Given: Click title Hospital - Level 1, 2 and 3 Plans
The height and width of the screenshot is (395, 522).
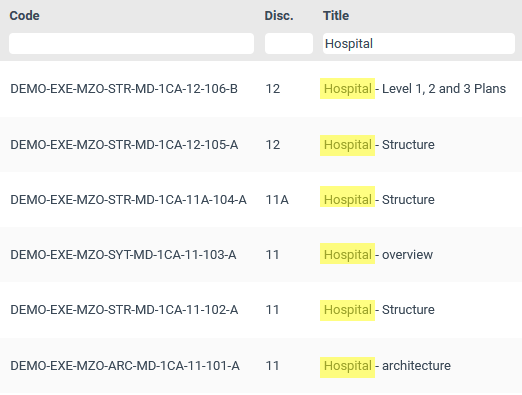Looking at the screenshot, I should click(x=415, y=89).
